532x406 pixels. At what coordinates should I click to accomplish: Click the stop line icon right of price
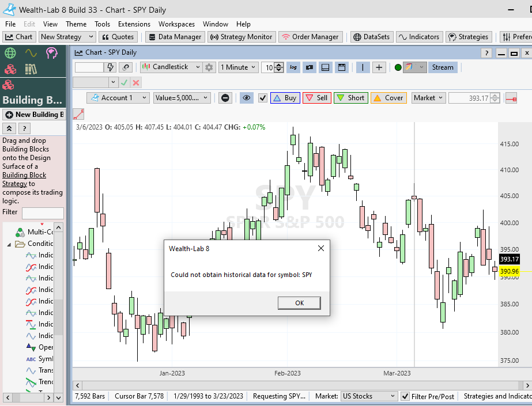coord(511,98)
